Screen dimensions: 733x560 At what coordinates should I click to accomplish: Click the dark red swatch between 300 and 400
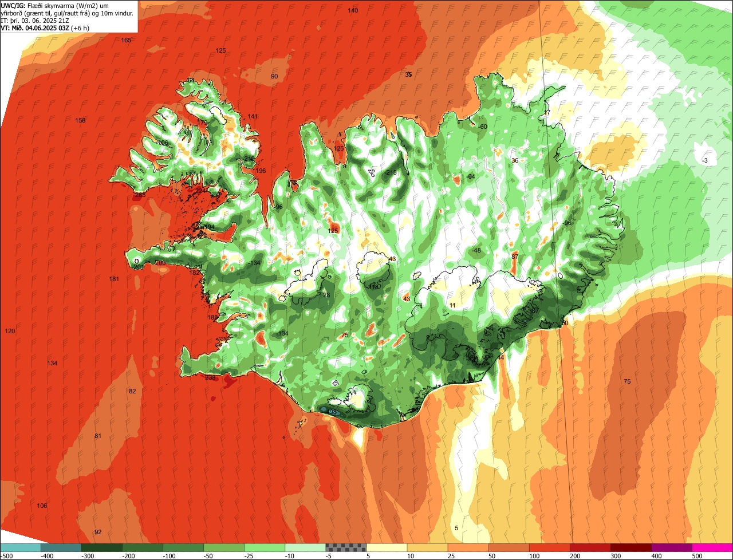point(631,547)
